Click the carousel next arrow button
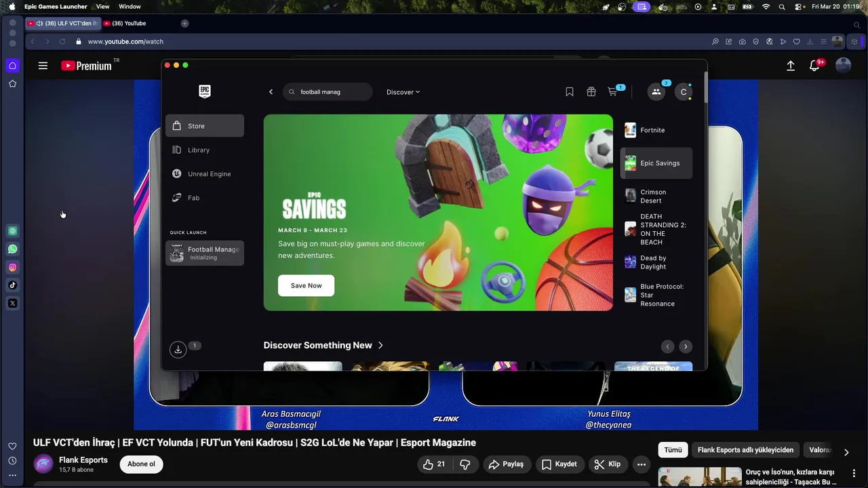This screenshot has width=868, height=488. 686,346
